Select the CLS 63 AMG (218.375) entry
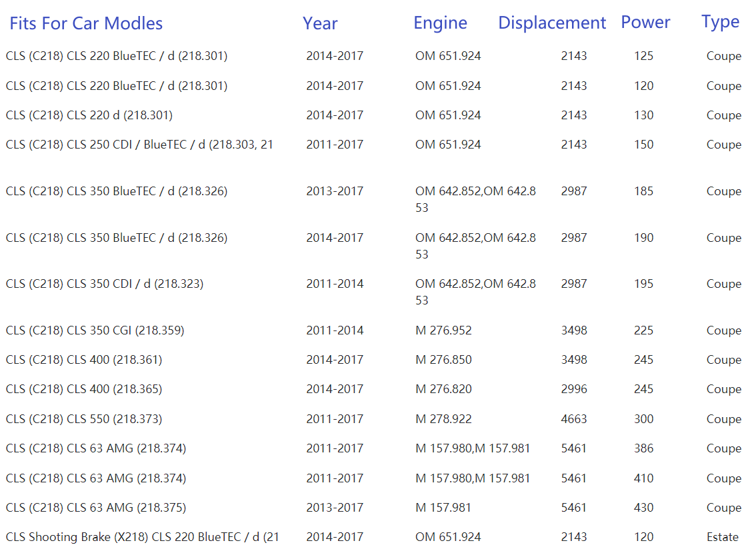This screenshot has width=756, height=557. coord(96,508)
